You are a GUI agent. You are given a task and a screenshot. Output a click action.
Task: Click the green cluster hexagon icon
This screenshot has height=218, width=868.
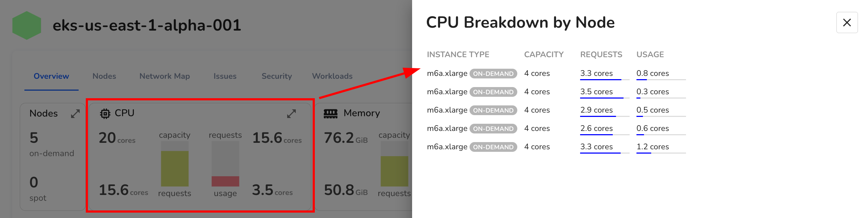pyautogui.click(x=27, y=25)
